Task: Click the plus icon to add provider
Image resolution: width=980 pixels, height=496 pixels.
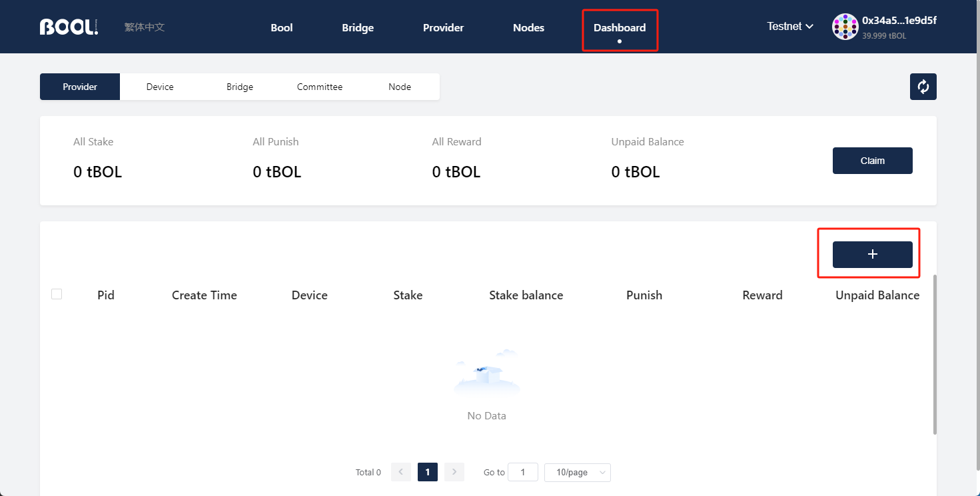Action: click(871, 254)
